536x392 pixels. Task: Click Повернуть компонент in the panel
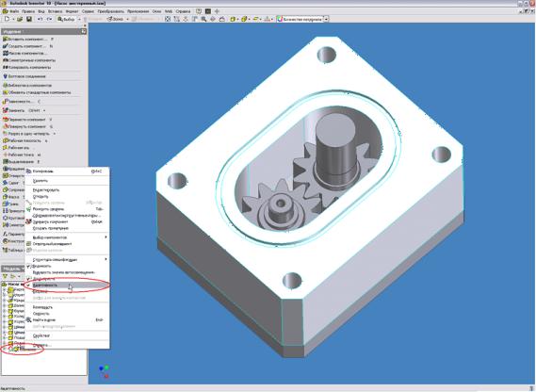[x=24, y=126]
